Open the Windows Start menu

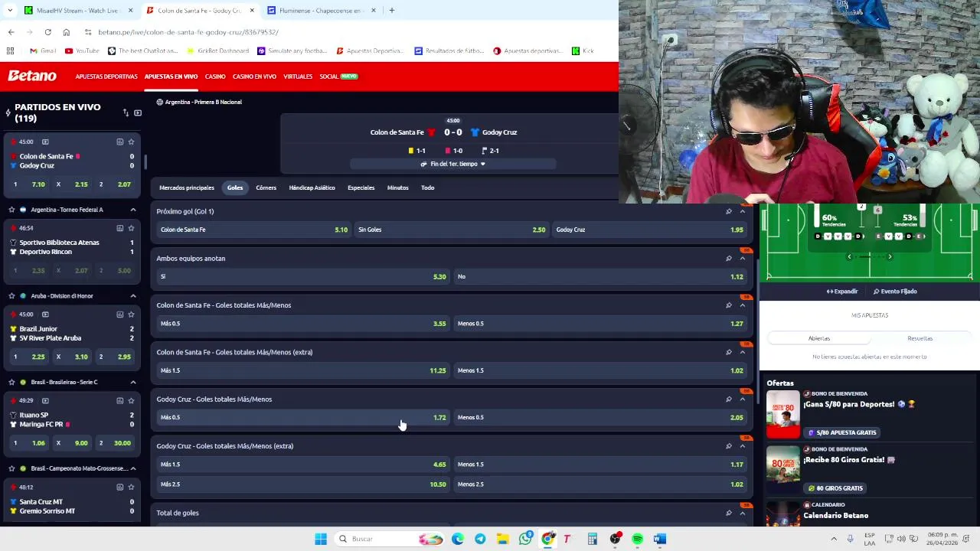[x=321, y=539]
